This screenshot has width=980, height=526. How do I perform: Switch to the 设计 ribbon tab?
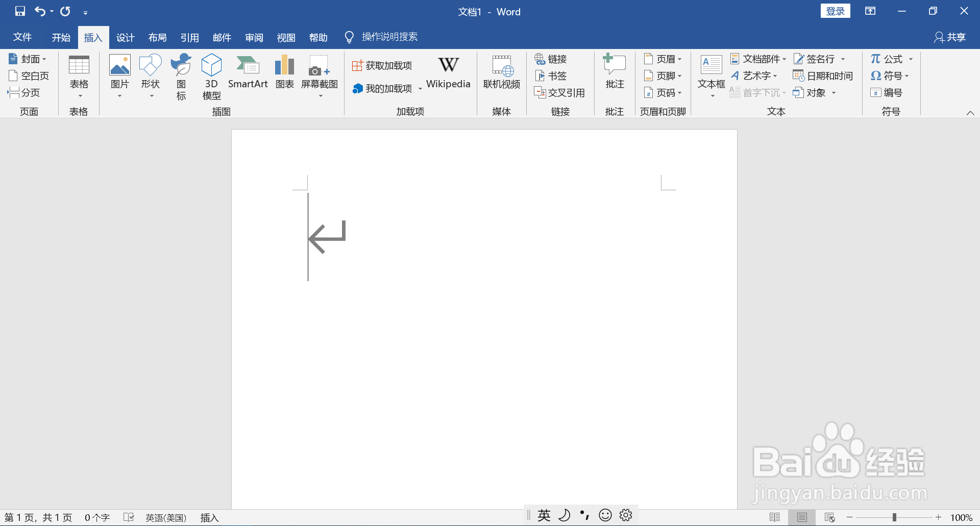[125, 37]
